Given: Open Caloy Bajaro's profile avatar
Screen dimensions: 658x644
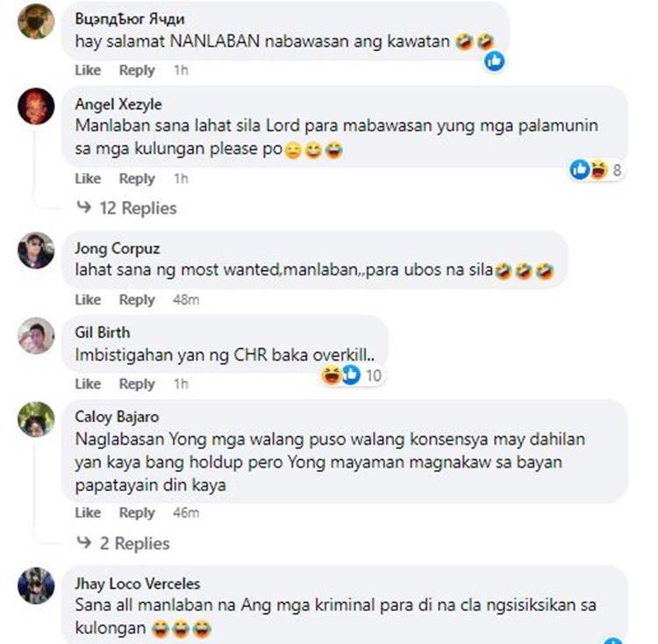Looking at the screenshot, I should [36, 419].
